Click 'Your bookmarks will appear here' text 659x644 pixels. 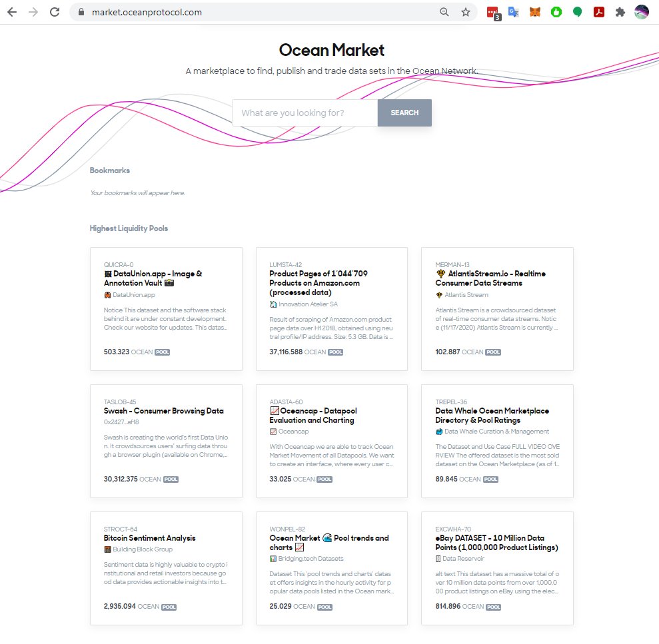(137, 193)
